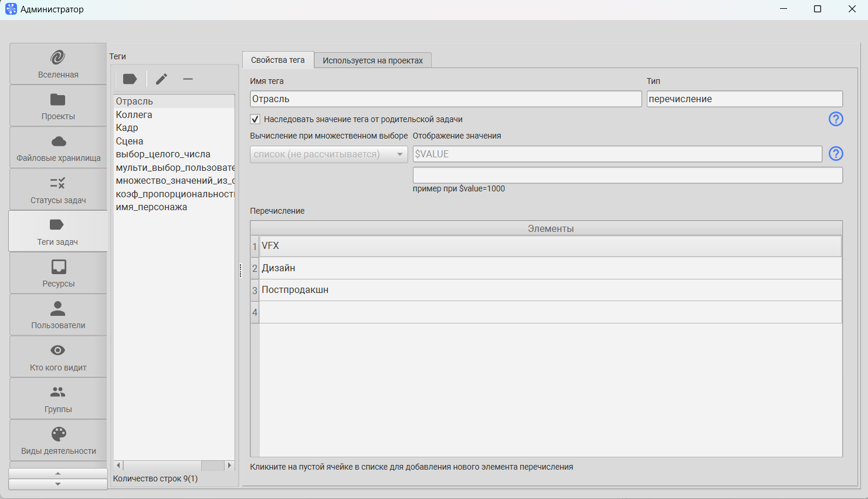Screen dimensions: 868x499
Task: Open help for tag inheritance option
Action: 836,119
